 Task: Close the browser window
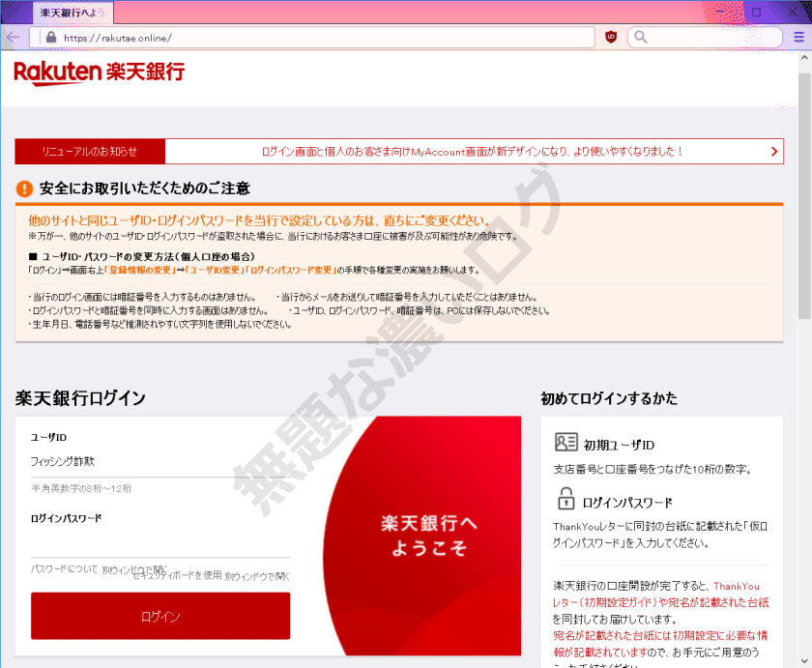tap(793, 12)
